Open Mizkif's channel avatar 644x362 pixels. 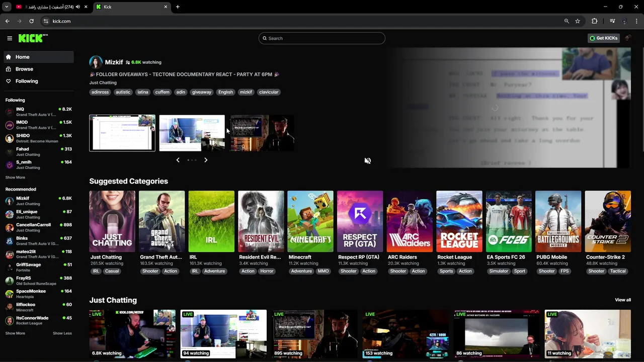point(96,62)
